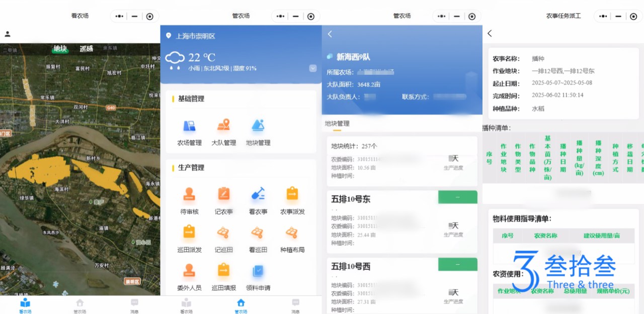Open the 农事派发 task dispatch icon
Screen dimensions: 644x314
(x=292, y=199)
